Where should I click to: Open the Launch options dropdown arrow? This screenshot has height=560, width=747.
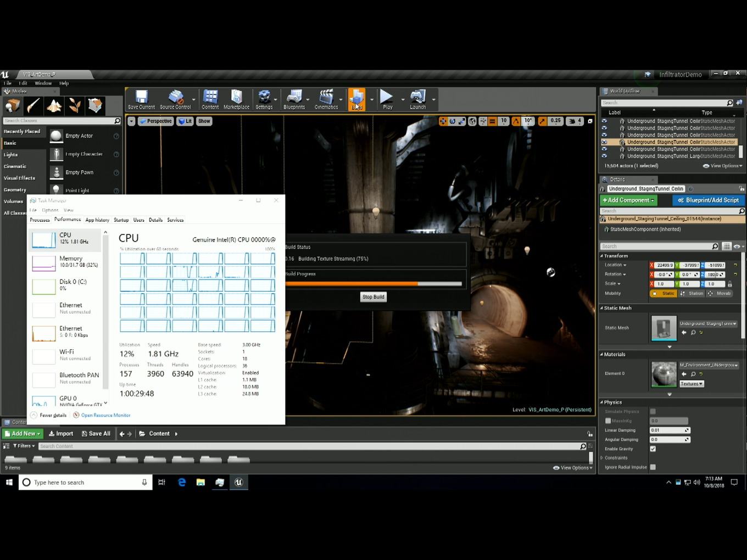coord(433,100)
